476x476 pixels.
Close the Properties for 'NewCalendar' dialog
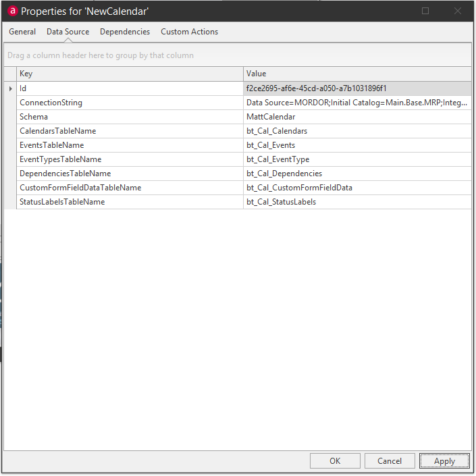458,11
